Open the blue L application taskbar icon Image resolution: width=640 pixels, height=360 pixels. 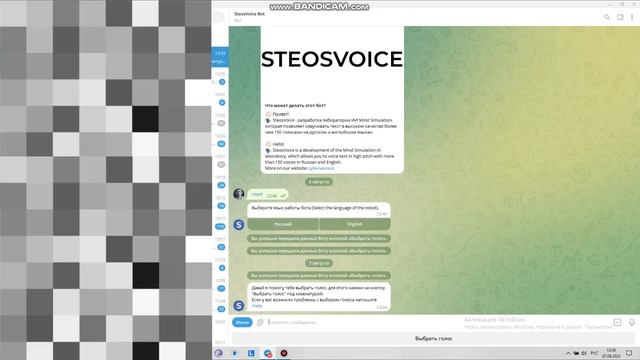point(251,353)
